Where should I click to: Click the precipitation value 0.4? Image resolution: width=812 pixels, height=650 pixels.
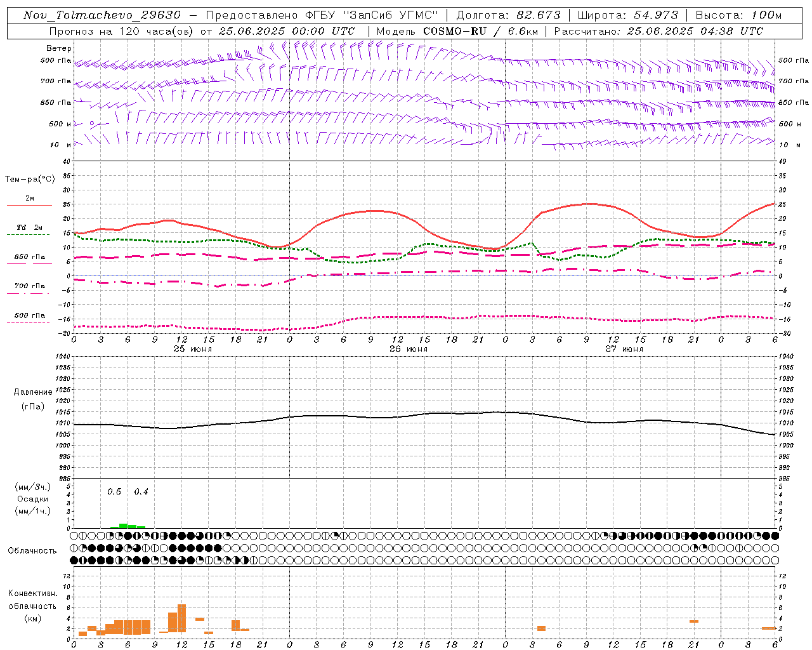(141, 492)
